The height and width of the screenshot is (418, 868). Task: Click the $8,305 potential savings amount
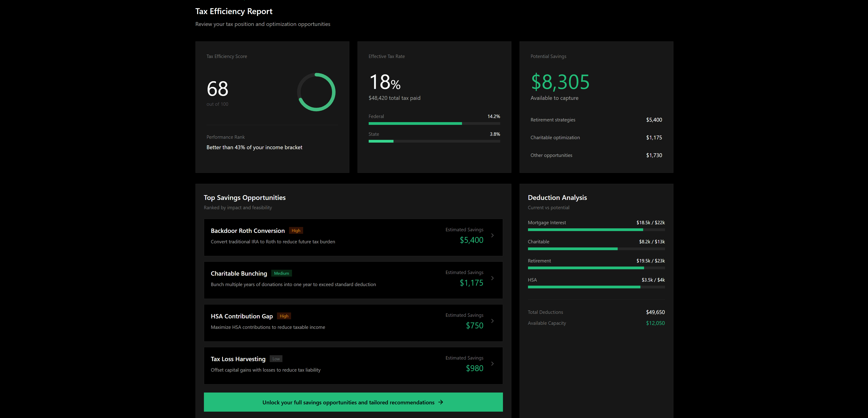coord(560,82)
